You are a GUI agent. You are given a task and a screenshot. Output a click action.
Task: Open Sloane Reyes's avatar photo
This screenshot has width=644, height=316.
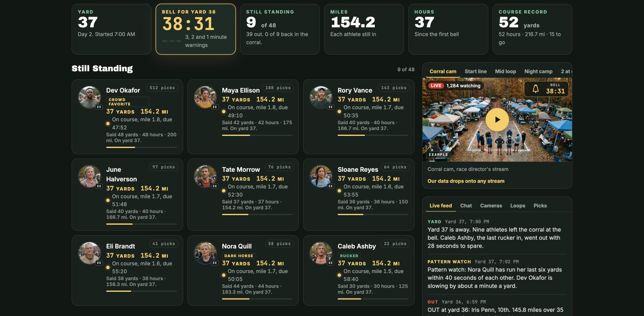point(321,176)
